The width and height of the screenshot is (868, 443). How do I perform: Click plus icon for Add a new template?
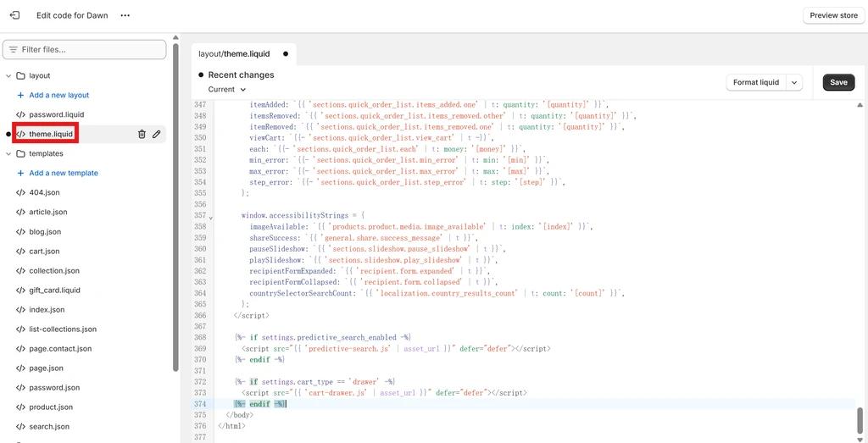tap(20, 173)
